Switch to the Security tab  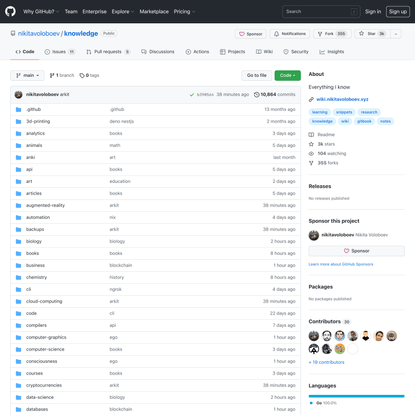pos(296,52)
